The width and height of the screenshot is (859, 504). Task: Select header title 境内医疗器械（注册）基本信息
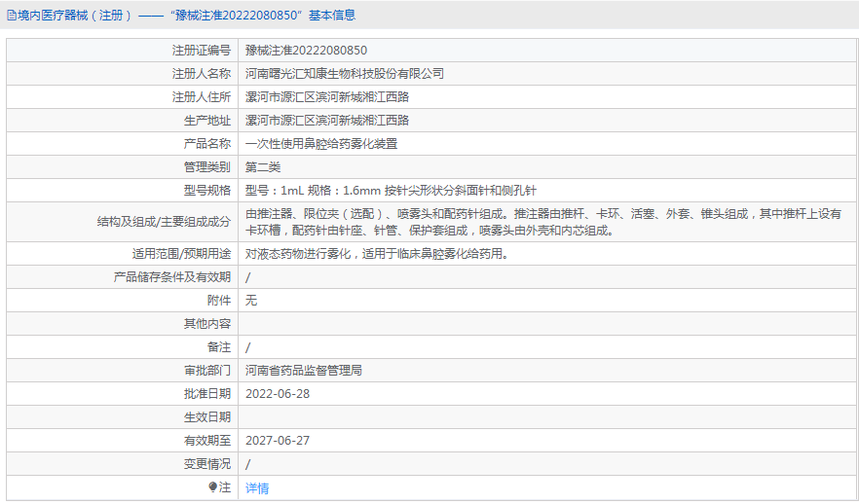181,16
